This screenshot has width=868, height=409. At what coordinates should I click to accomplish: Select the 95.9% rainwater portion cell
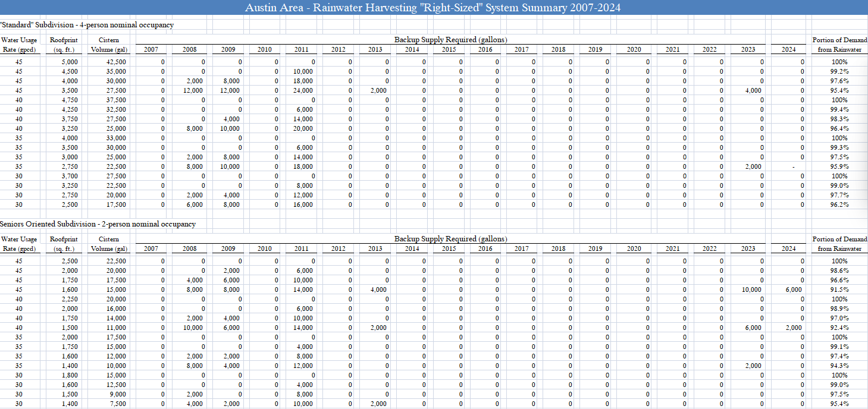tap(839, 166)
